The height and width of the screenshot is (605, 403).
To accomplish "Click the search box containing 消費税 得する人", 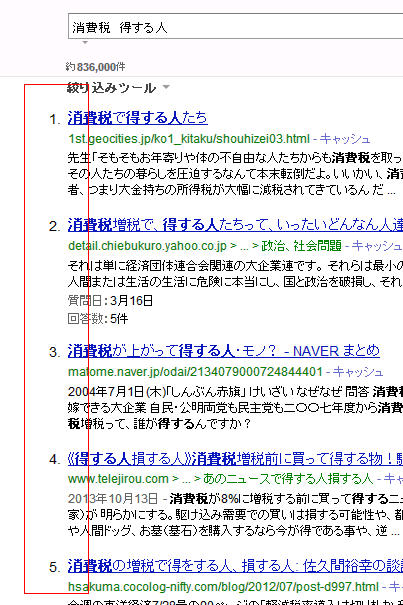I will pos(235,26).
